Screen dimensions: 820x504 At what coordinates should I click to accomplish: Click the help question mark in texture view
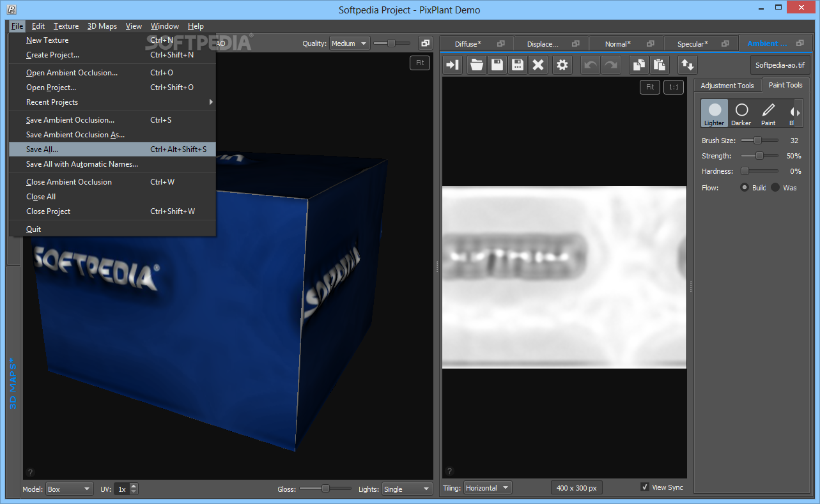tap(449, 472)
